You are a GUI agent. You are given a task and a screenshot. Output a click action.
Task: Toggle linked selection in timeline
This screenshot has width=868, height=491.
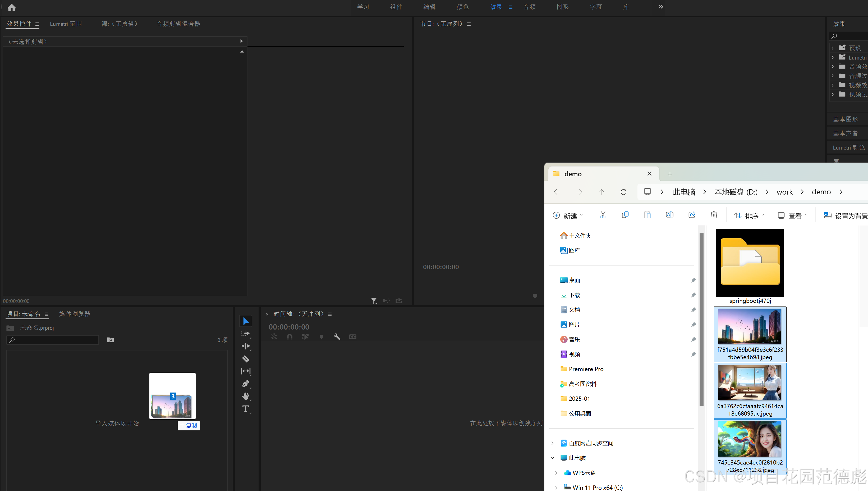click(305, 336)
